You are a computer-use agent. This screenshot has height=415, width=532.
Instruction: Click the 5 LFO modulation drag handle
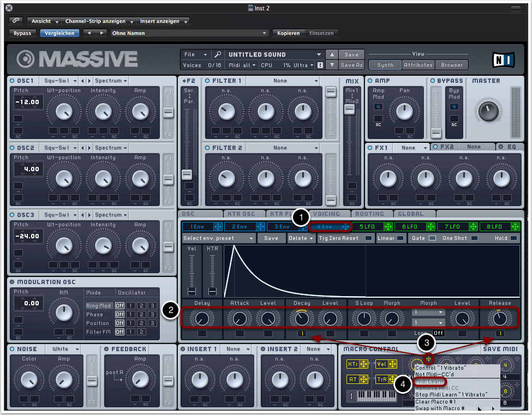pos(388,226)
